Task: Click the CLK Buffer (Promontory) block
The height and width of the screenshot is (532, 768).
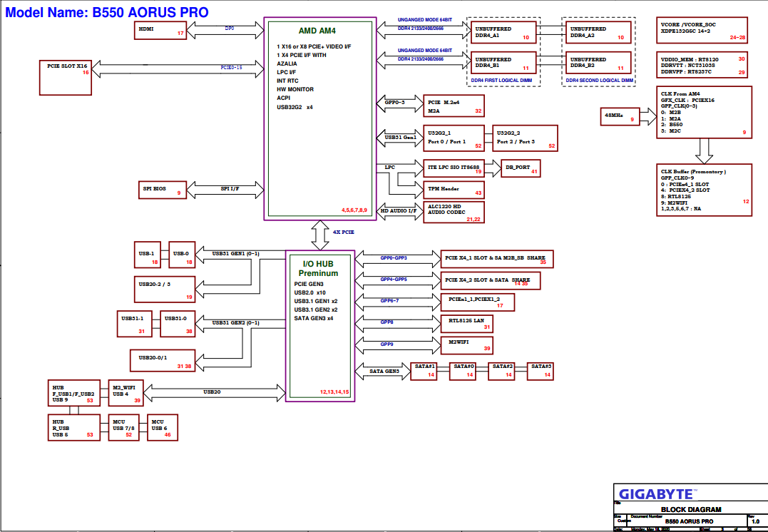Action: click(705, 190)
